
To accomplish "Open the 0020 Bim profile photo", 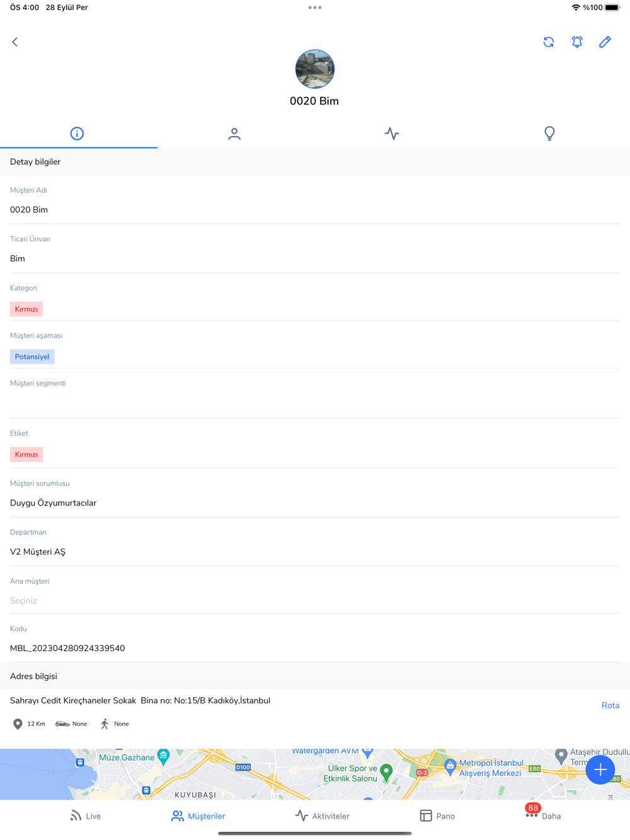I will pyautogui.click(x=315, y=69).
